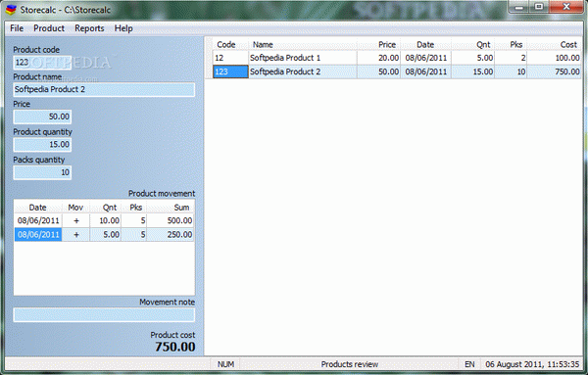Select the Packs quantity field
The width and height of the screenshot is (588, 375).
[x=42, y=172]
